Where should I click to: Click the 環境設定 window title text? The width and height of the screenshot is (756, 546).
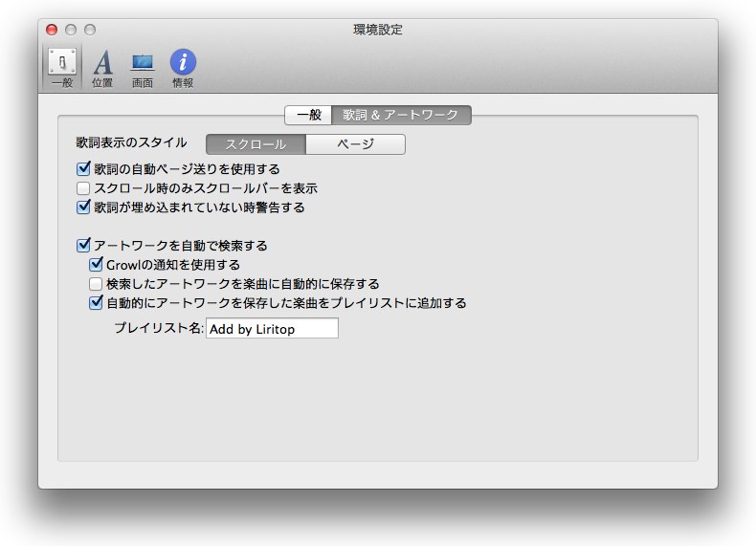[x=377, y=30]
